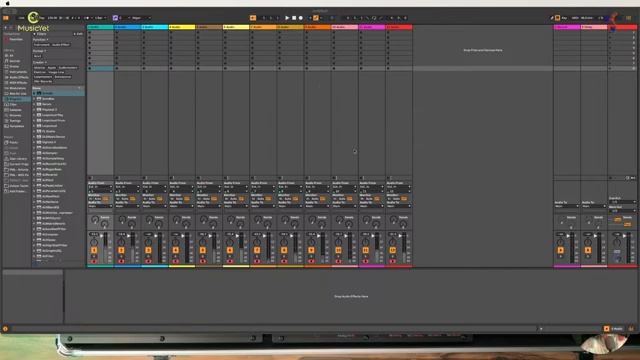Select the Main track red title header
This screenshot has width=640, height=360.
point(622,27)
